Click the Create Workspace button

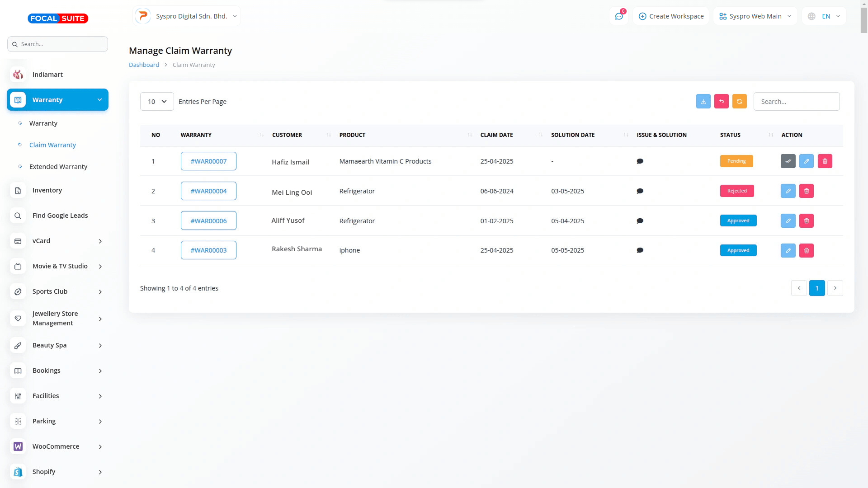click(671, 16)
